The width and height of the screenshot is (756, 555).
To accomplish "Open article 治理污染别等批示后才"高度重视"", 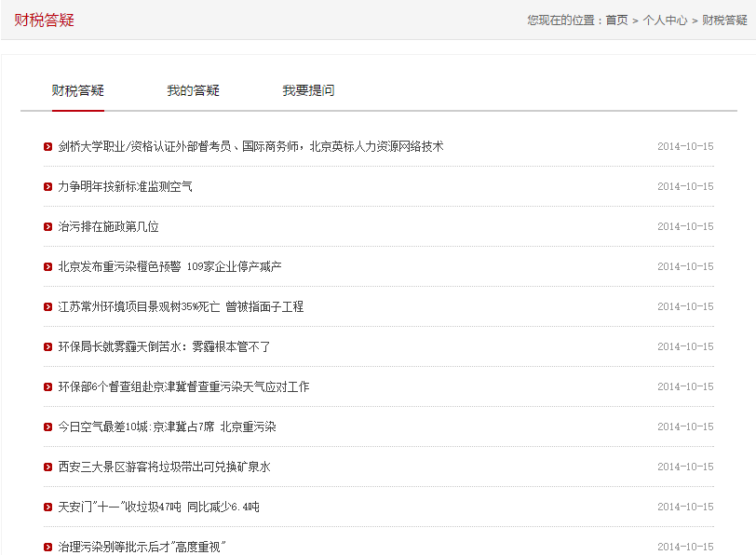I will click(x=142, y=547).
